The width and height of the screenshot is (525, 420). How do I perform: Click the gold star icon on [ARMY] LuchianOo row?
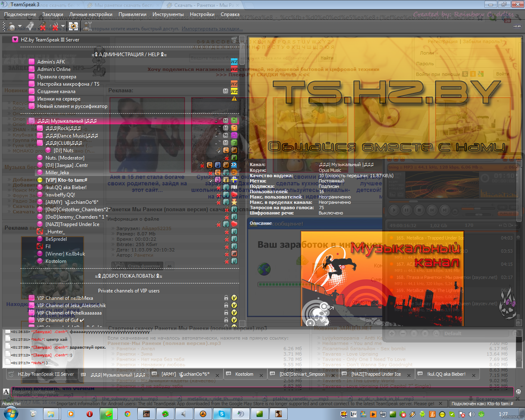pyautogui.click(x=234, y=202)
